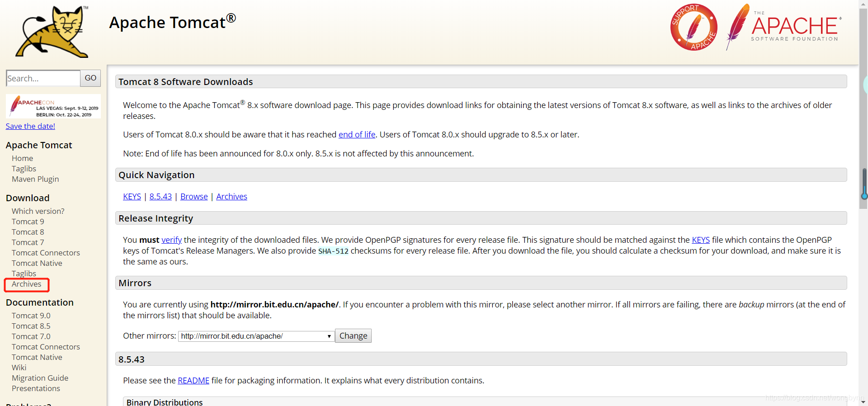Click the Mirrors section heading

(x=135, y=283)
